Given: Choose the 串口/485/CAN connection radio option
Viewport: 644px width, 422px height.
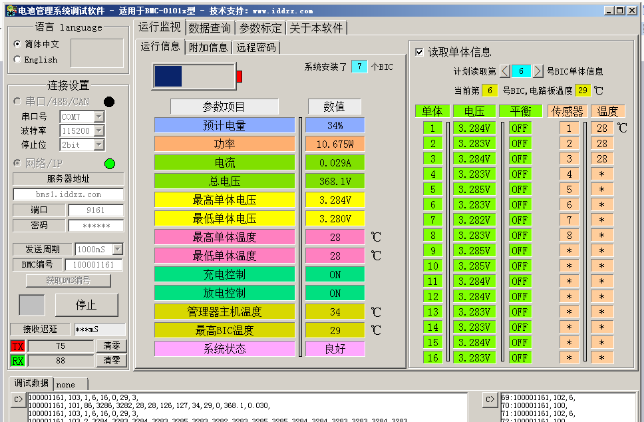Looking at the screenshot, I should click(x=17, y=101).
